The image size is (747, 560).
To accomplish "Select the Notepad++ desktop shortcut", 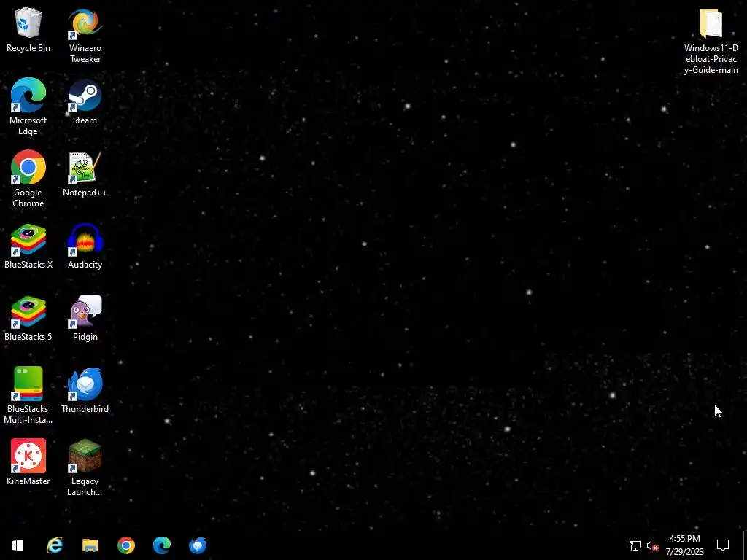I will coord(85,174).
